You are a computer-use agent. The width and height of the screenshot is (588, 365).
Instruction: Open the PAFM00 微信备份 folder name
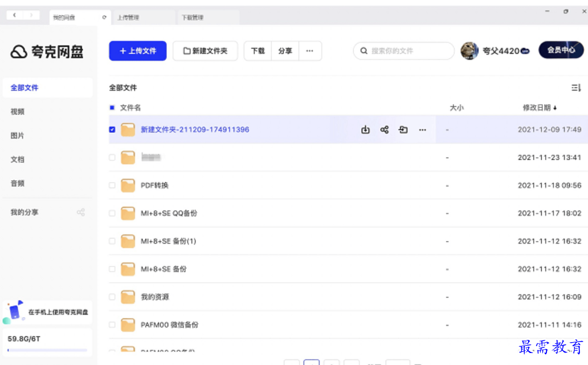(169, 325)
